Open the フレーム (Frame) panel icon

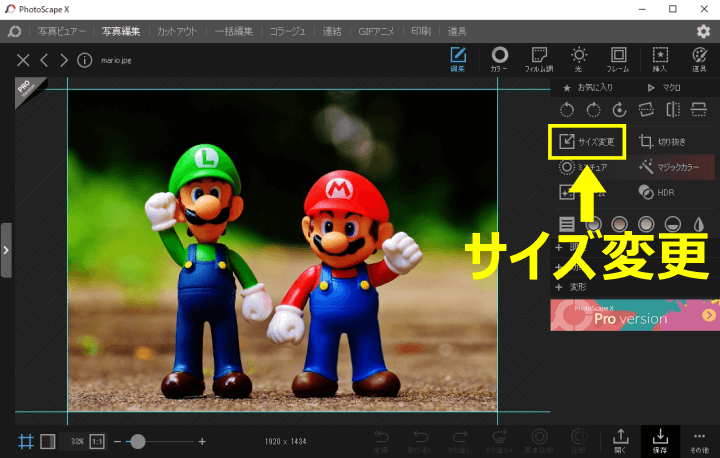[x=618, y=59]
